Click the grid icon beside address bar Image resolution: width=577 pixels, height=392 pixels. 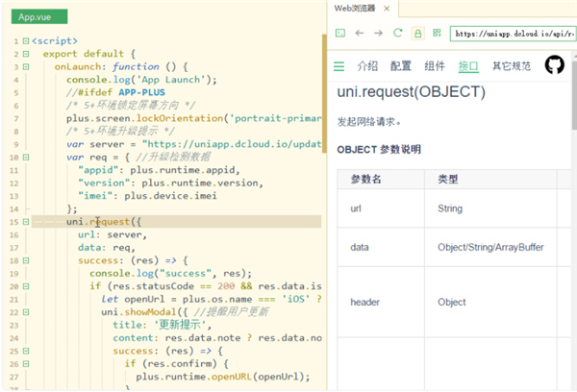[x=437, y=33]
